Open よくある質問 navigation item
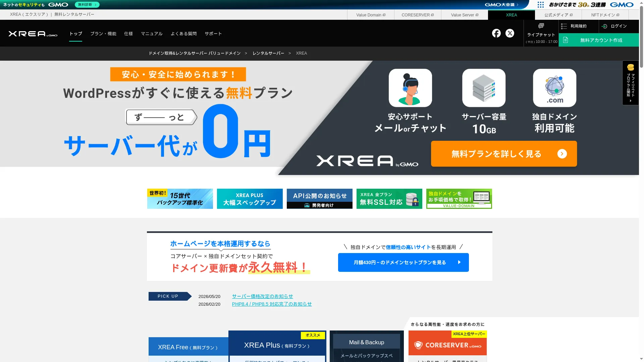644x362 pixels. pyautogui.click(x=184, y=34)
